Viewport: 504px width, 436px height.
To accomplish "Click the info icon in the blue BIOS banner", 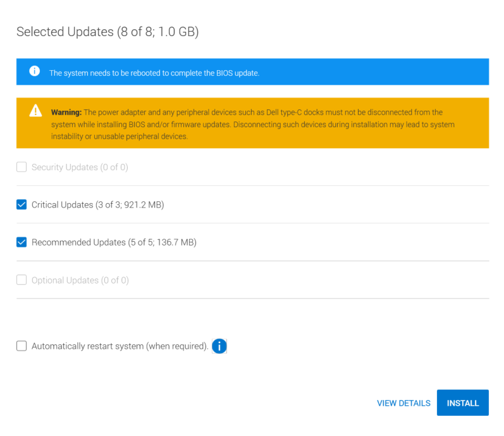I will point(35,72).
